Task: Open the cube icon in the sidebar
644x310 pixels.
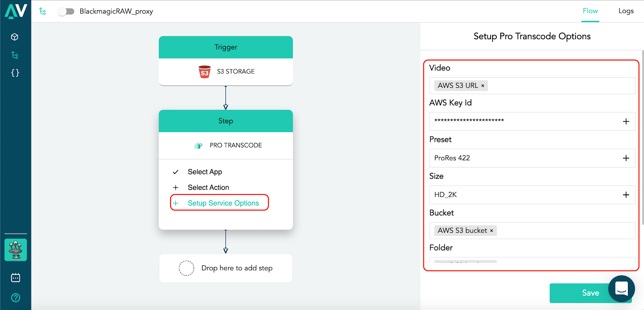Action: [x=15, y=37]
